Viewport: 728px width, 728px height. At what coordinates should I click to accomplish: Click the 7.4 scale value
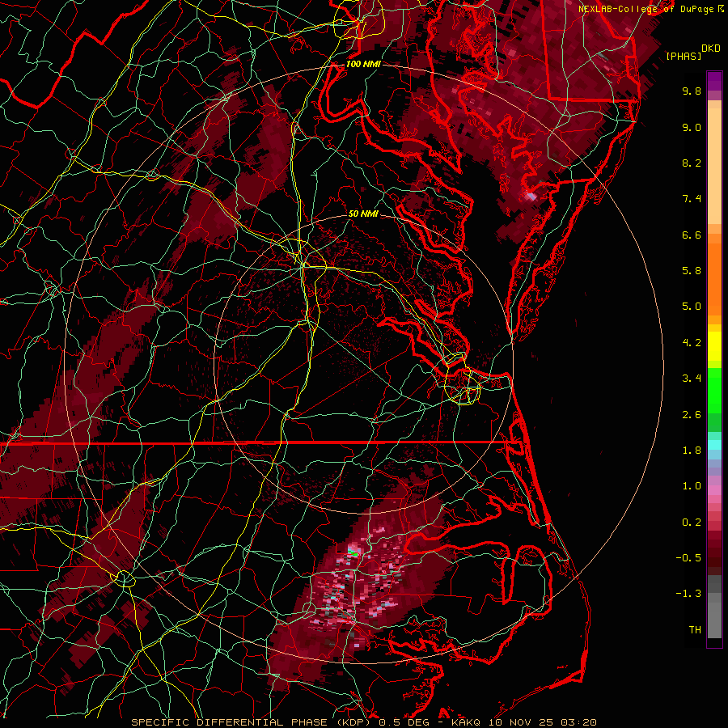[x=692, y=199]
